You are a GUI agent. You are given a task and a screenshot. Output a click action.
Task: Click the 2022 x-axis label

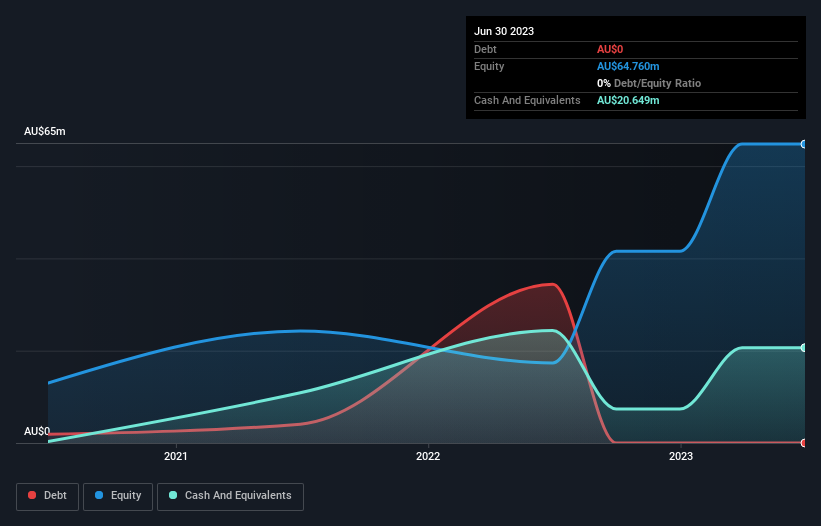coord(428,456)
